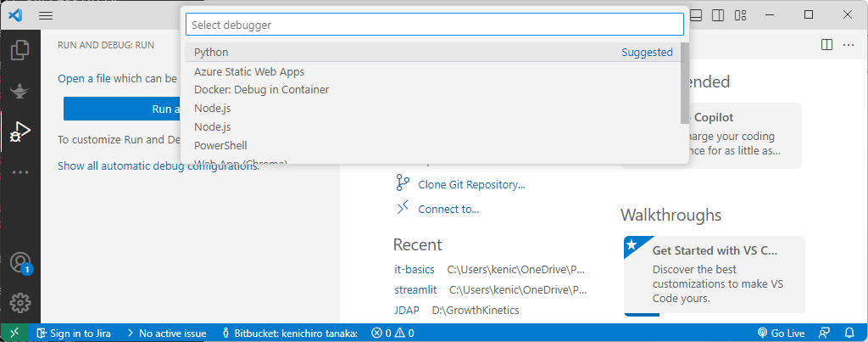Open editor More Actions ellipsis
Viewport: 868px width, 342px height.
849,45
